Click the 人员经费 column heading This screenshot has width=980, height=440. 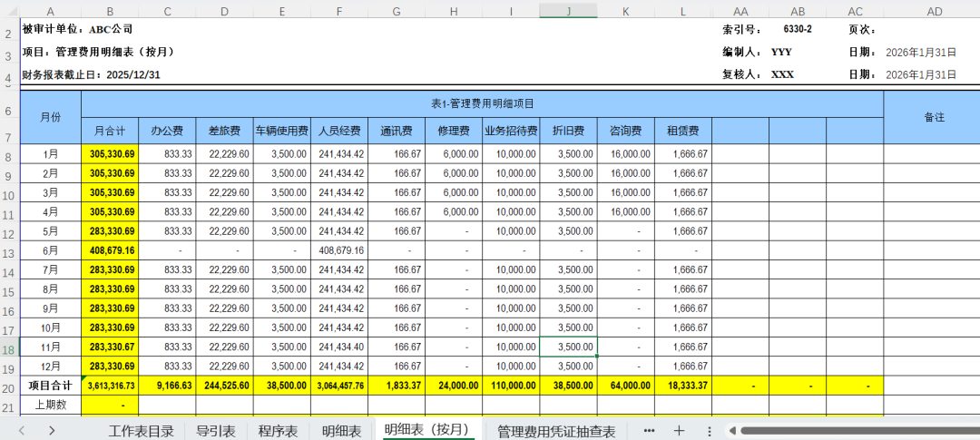coord(339,131)
